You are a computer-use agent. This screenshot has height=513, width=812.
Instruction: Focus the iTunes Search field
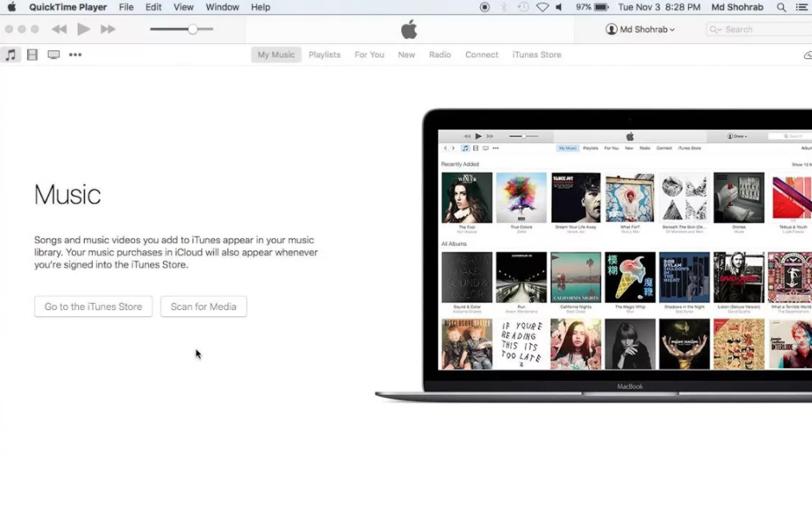[759, 30]
